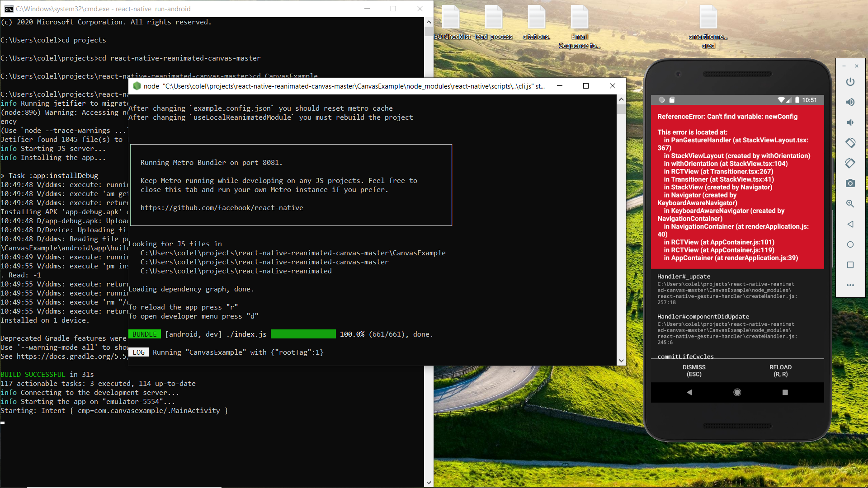Open emulator extended controls (three dots)
868x488 pixels.
point(850,285)
